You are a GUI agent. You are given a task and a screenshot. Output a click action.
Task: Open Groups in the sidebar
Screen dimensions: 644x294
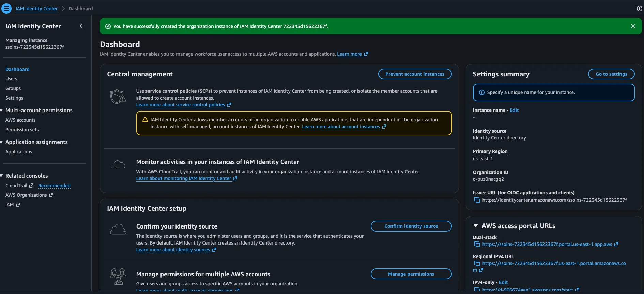click(13, 88)
